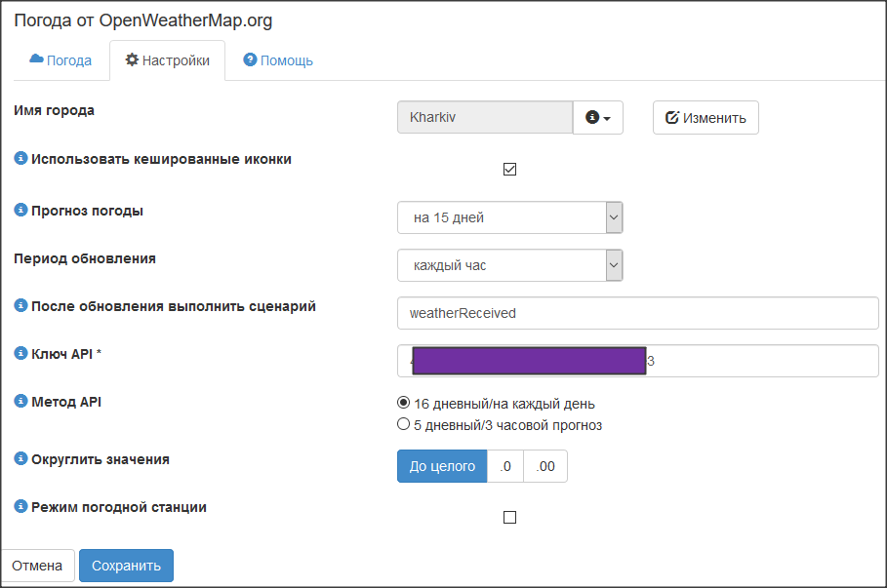
Task: Click info icon beside scenario after update
Action: tap(20, 305)
